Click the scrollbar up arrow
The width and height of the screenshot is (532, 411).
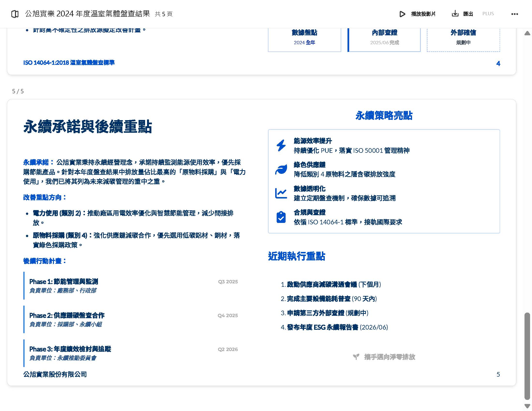coord(527,33)
